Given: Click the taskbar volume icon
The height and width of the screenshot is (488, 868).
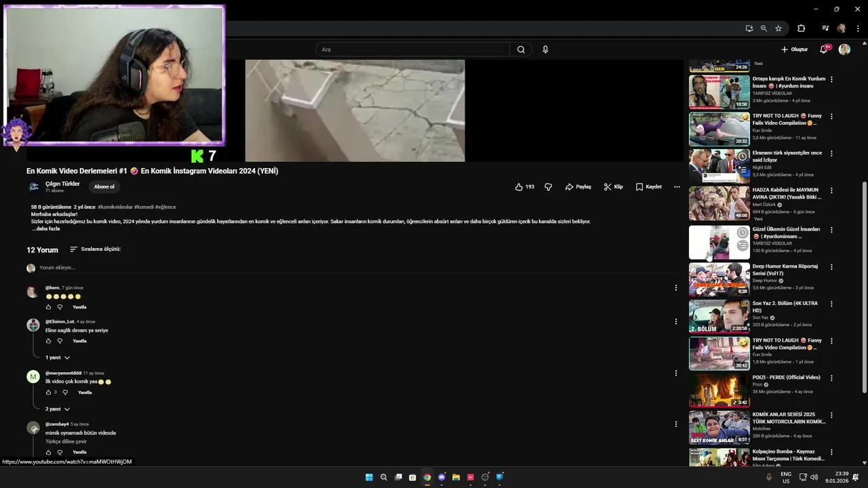Looking at the screenshot, I should 814,477.
